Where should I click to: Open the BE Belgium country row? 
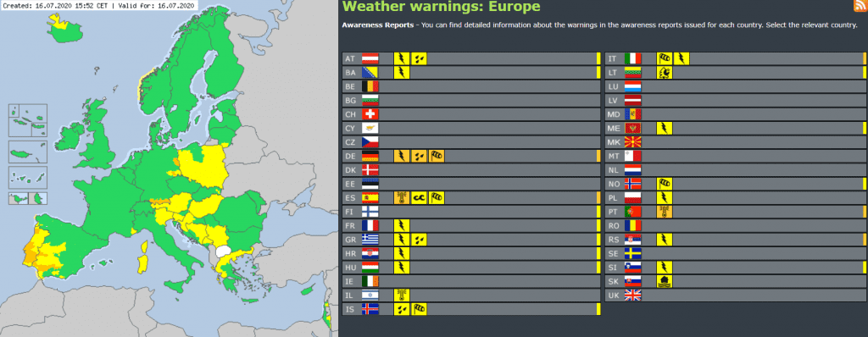(x=471, y=86)
